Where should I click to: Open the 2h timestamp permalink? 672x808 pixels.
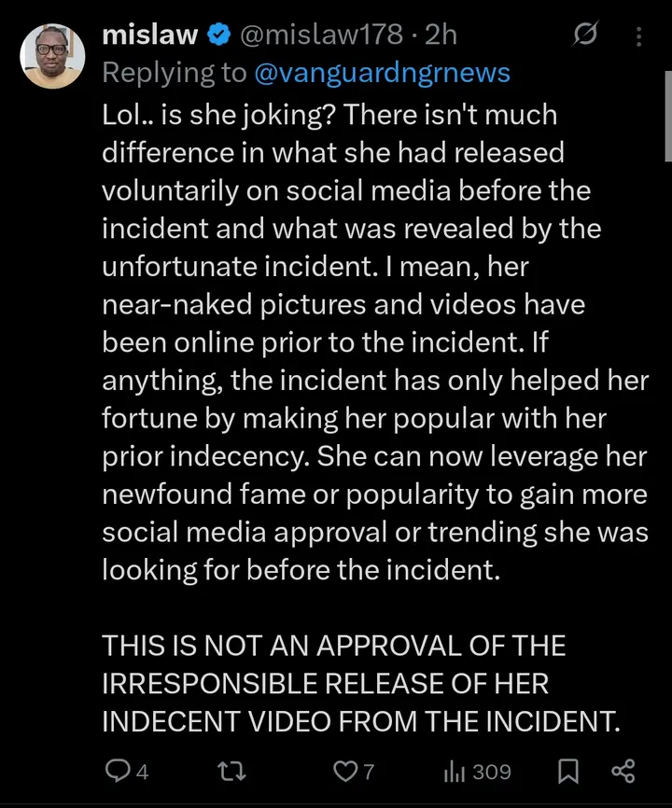click(441, 35)
